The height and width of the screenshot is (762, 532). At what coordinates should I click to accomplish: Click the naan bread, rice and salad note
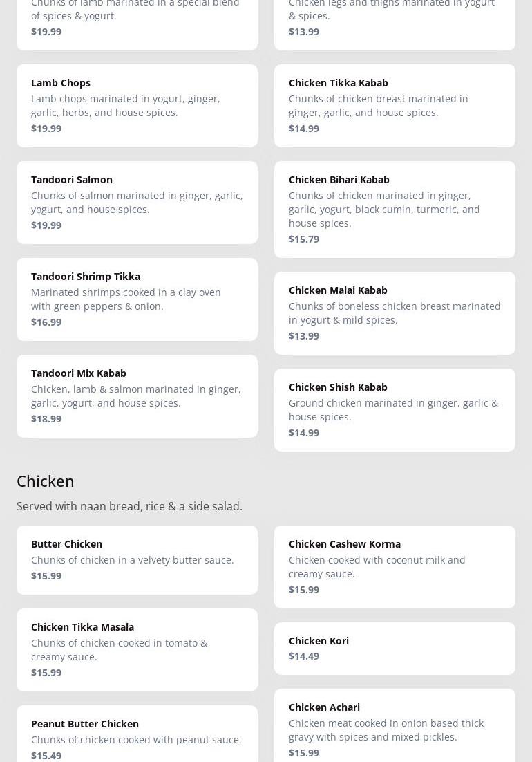(x=129, y=506)
